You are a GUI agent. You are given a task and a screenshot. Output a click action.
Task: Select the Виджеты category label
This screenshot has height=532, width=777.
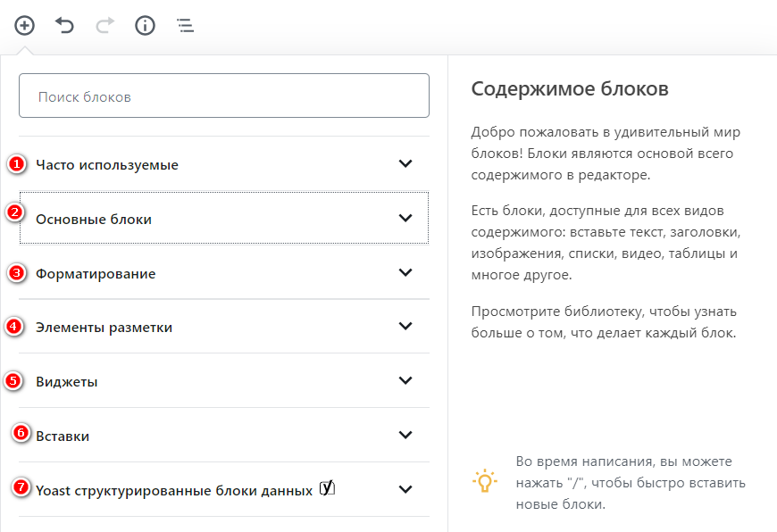point(67,382)
